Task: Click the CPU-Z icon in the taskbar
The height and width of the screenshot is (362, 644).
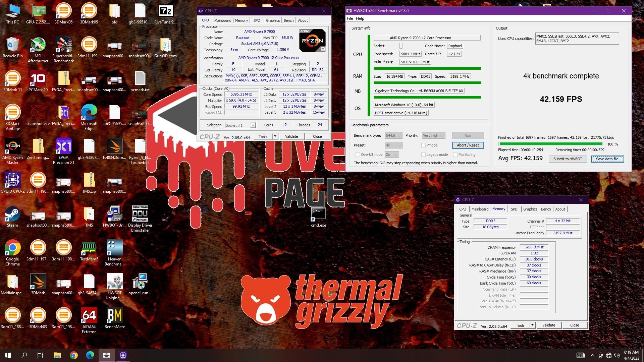Action: 123,355
